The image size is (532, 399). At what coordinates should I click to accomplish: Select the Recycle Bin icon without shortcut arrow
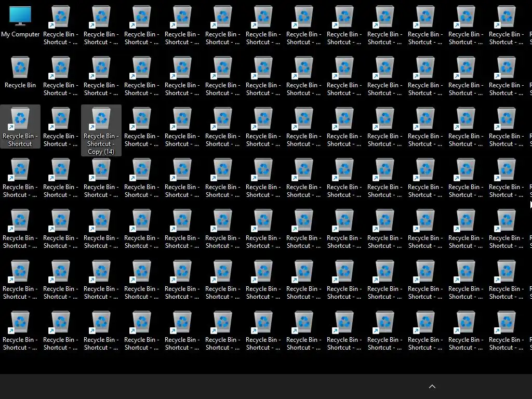click(20, 73)
